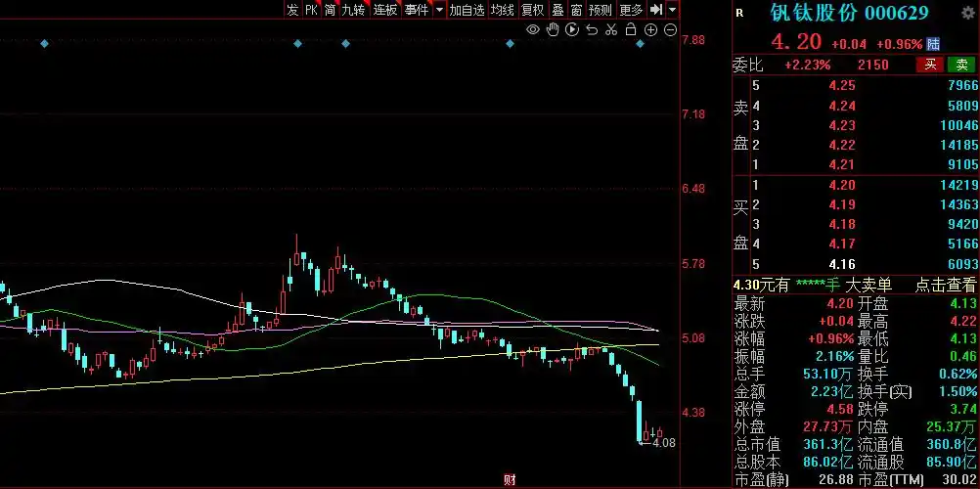Open settings gear next to stock name
The image size is (980, 489).
pos(967,13)
